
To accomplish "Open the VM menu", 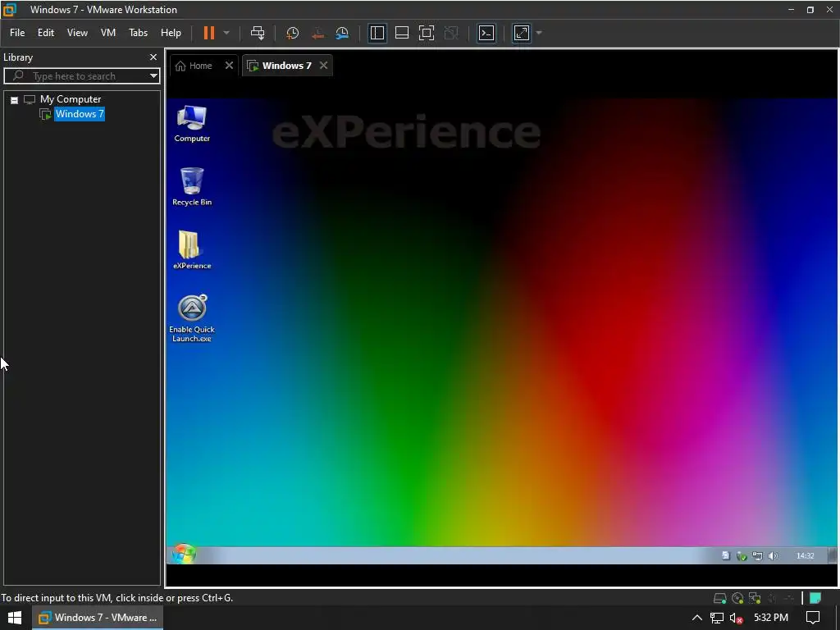I will [x=108, y=33].
